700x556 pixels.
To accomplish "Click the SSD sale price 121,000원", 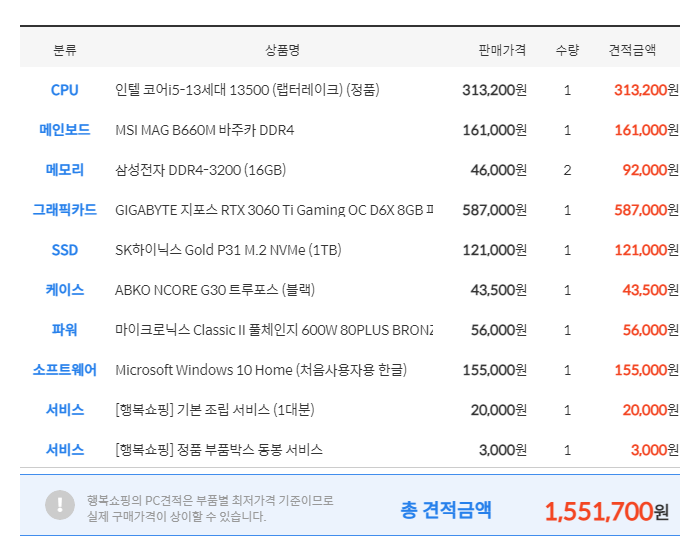I will (495, 250).
